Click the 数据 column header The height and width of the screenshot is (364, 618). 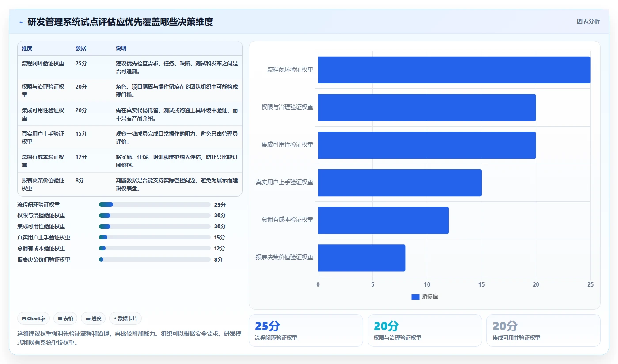81,49
